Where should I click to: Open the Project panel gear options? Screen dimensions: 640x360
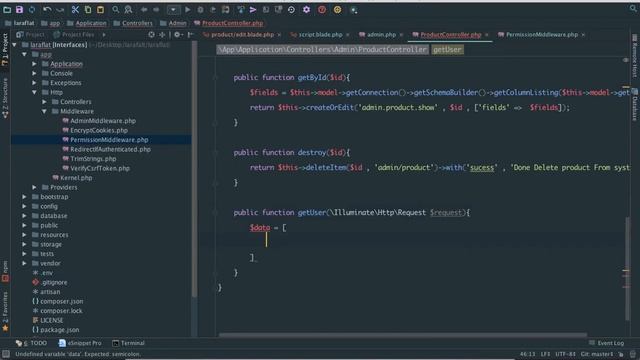click(178, 35)
